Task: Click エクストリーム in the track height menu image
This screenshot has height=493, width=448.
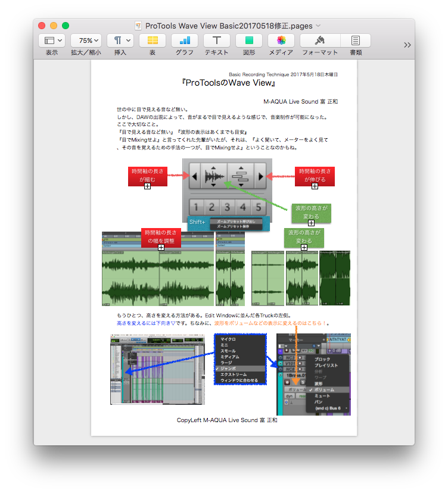Action: point(234,375)
